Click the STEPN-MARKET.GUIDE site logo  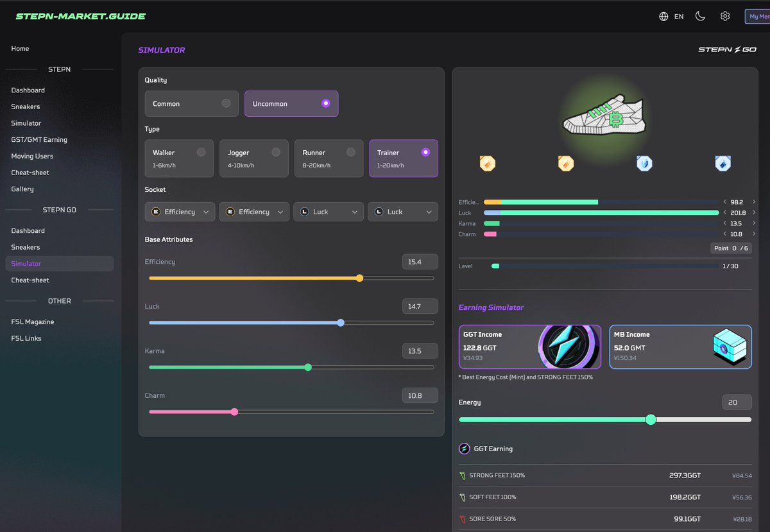tap(81, 16)
